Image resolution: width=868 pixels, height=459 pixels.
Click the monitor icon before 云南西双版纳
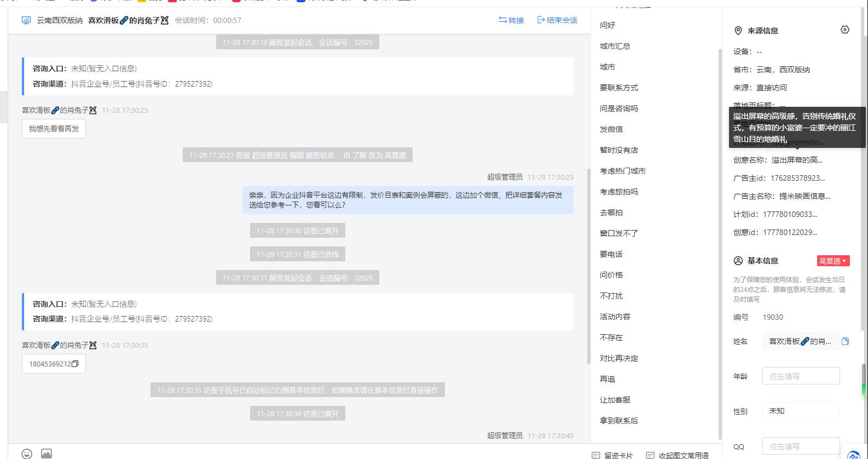26,20
